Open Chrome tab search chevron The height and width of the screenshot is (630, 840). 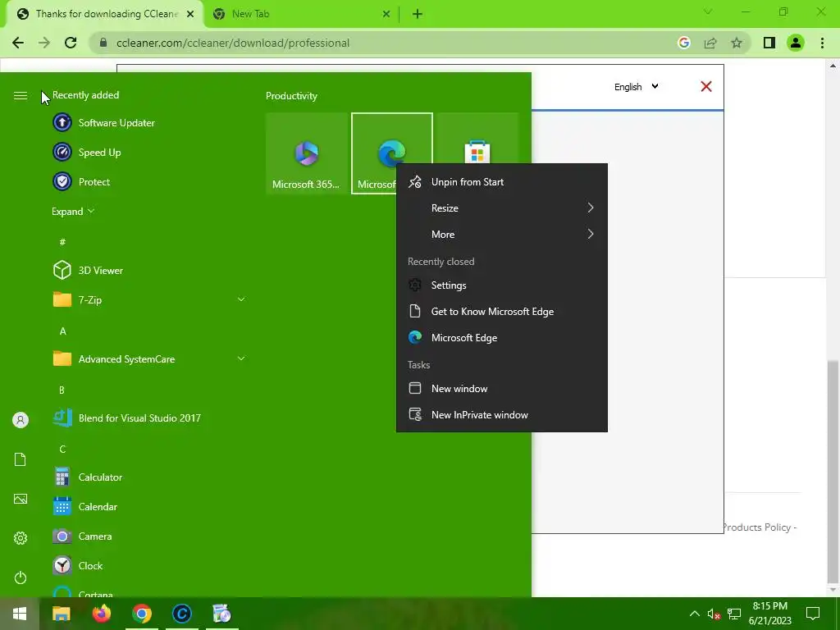point(708,11)
